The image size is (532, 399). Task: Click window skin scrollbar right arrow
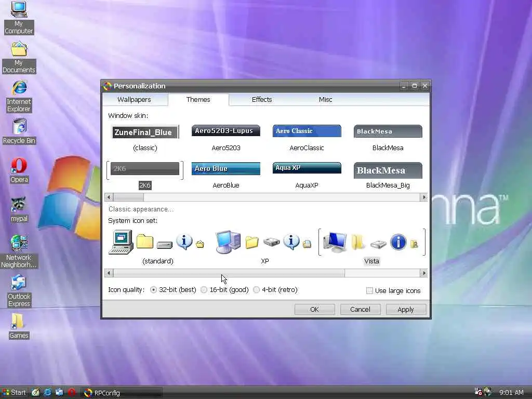[x=424, y=197]
